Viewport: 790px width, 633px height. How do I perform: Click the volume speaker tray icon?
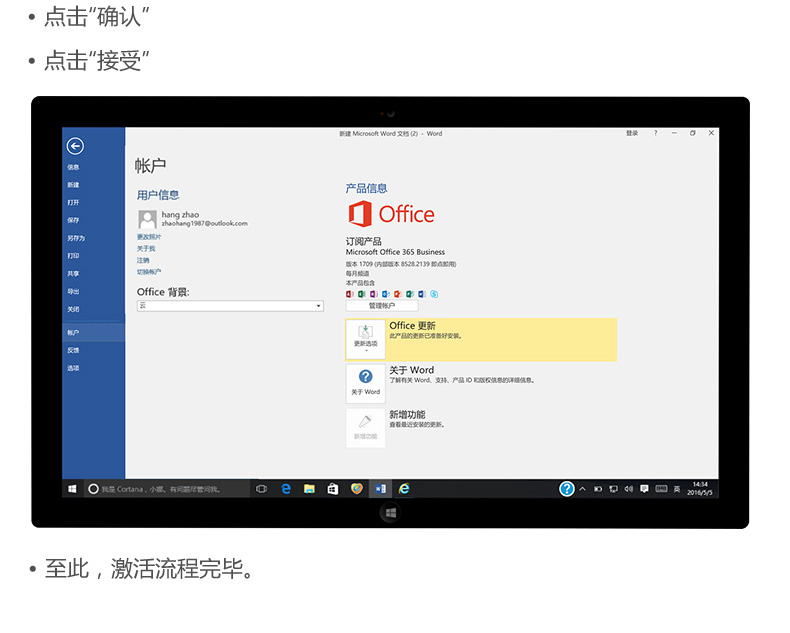coord(629,489)
